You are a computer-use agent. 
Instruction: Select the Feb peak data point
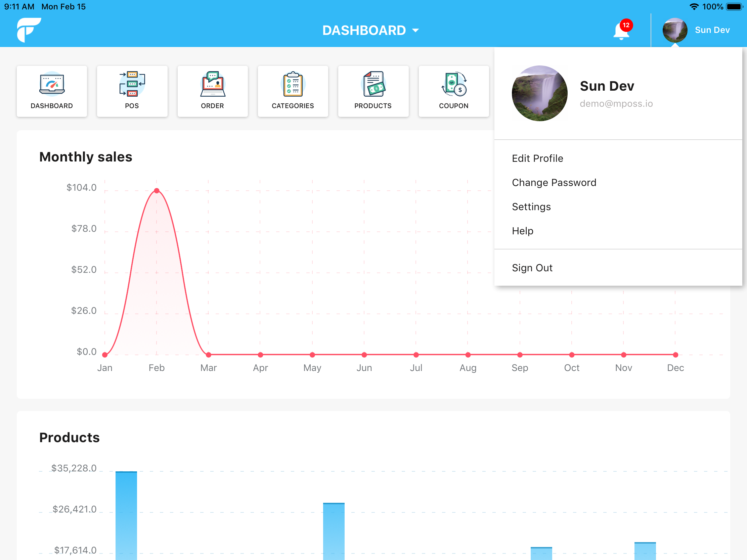(x=157, y=191)
